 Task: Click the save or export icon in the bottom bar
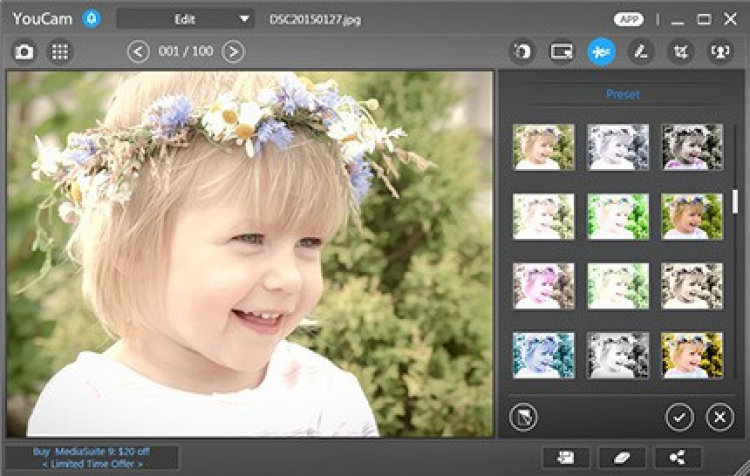[566, 458]
